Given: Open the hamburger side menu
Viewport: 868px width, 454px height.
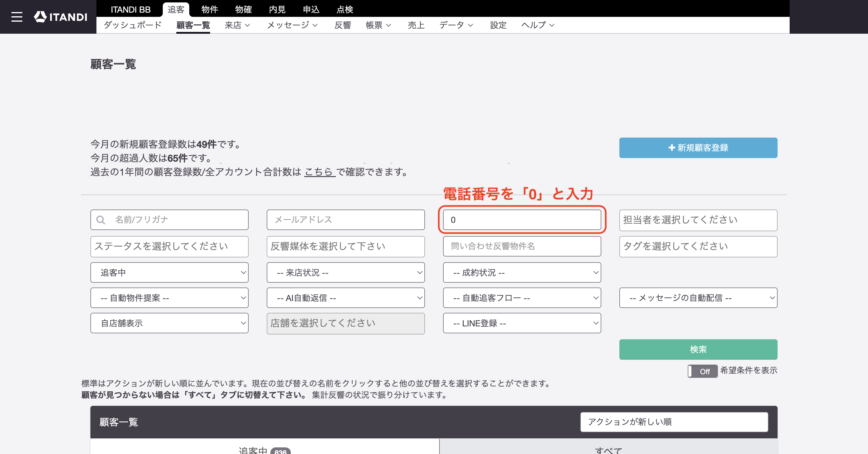Looking at the screenshot, I should click(x=17, y=17).
